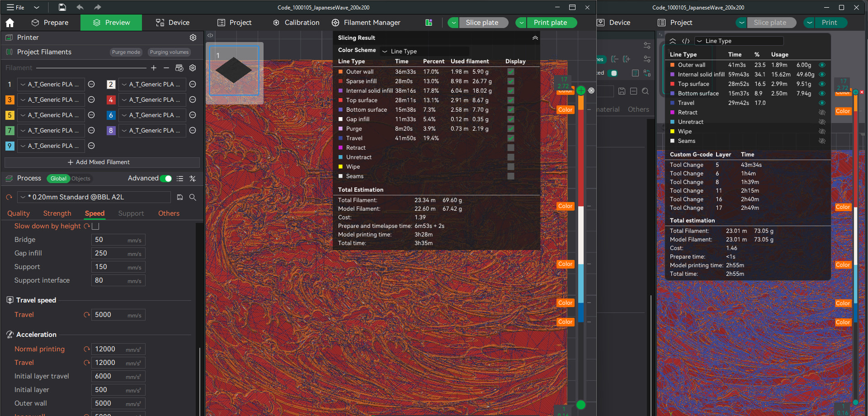Compare presets icon beside Advanced toggle
868x416 pixels.
(x=193, y=179)
